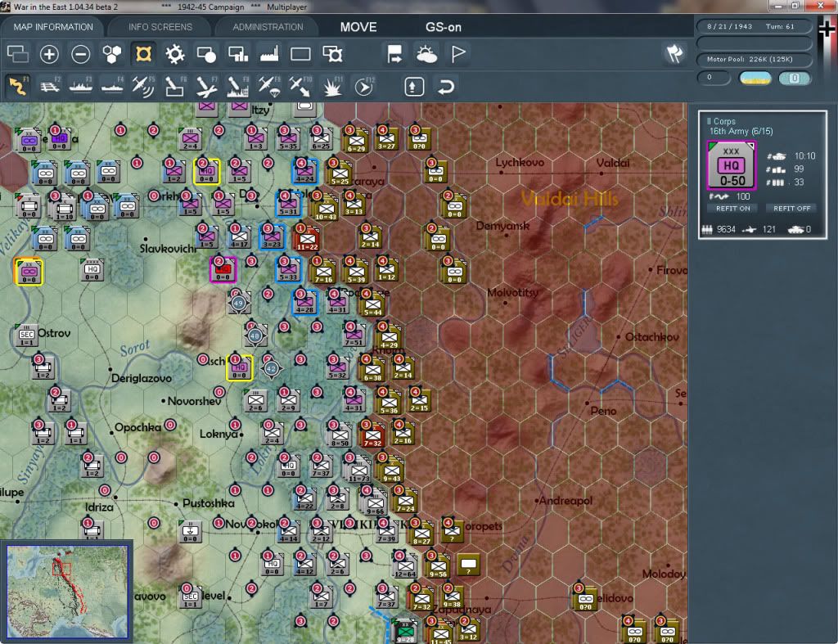Viewport: 838px width, 644px height.
Task: Toggle the GS-on ground support setting
Action: pyautogui.click(x=443, y=27)
